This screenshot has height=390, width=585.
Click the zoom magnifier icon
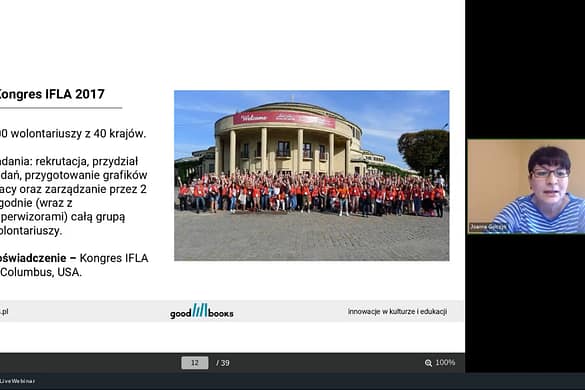(428, 363)
